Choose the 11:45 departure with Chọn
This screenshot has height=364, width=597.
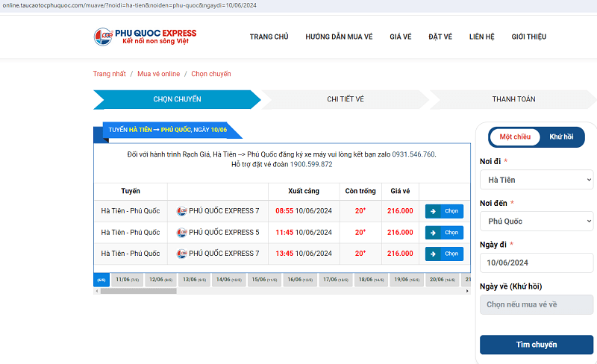[444, 233]
